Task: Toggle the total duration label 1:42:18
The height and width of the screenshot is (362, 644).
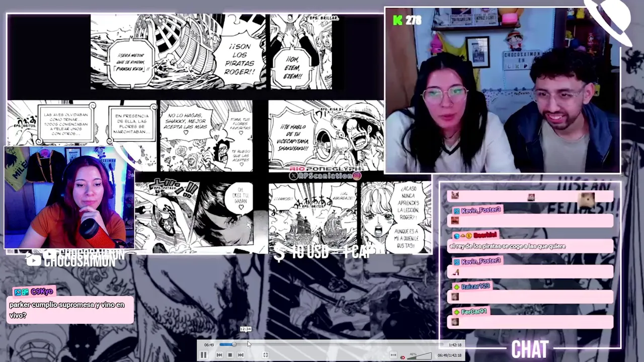Action: coord(455,345)
